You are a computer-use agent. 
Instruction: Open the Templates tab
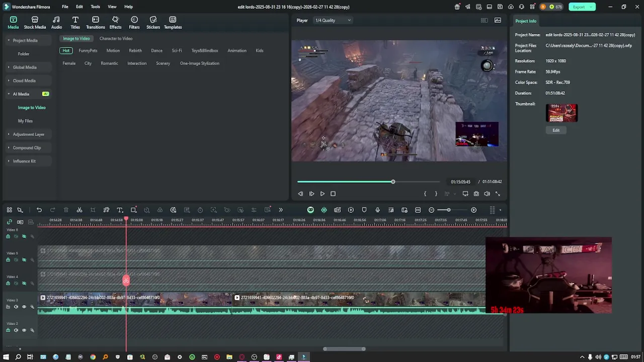tap(173, 23)
